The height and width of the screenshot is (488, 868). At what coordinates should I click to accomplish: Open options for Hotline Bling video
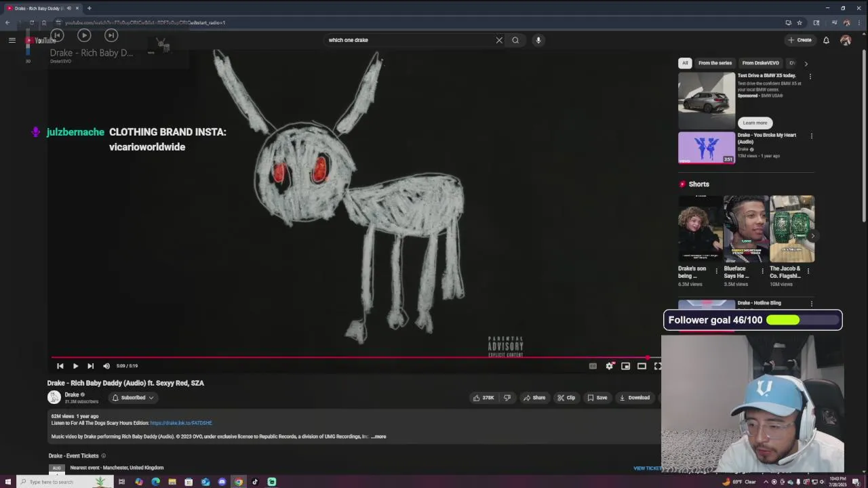coord(811,304)
